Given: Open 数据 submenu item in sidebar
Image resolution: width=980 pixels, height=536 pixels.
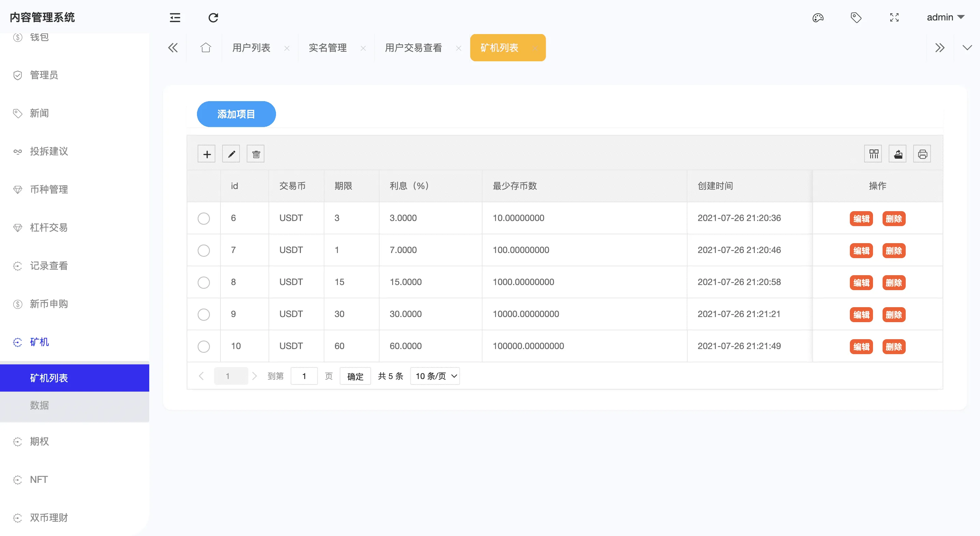Looking at the screenshot, I should point(40,405).
